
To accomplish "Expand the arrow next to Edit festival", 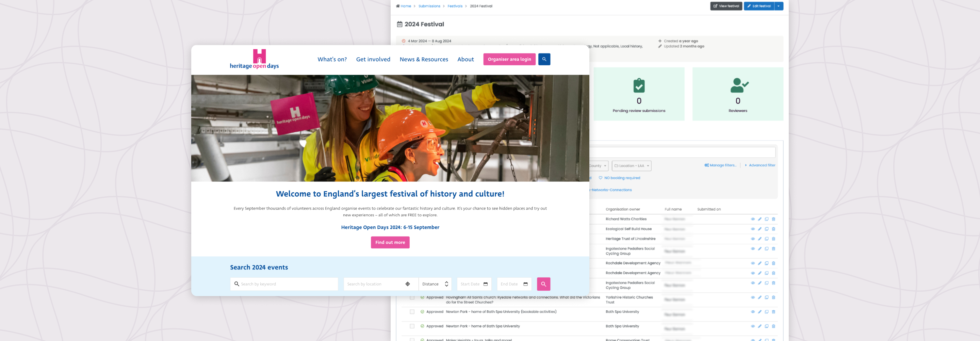I will [x=778, y=6].
